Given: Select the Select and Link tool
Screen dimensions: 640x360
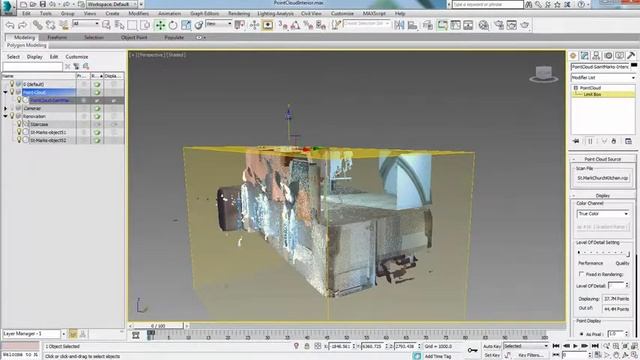Looking at the screenshot, I should coord(38,25).
